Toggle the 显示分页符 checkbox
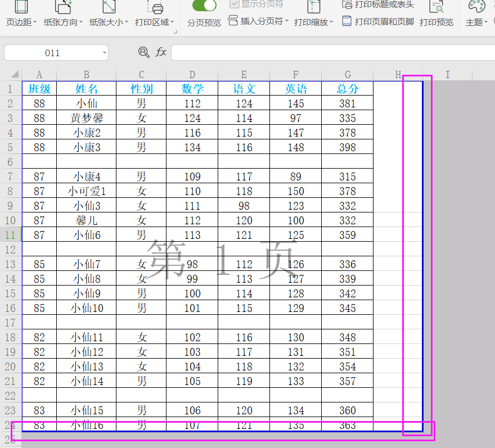This screenshot has height=448, width=495. pyautogui.click(x=234, y=4)
